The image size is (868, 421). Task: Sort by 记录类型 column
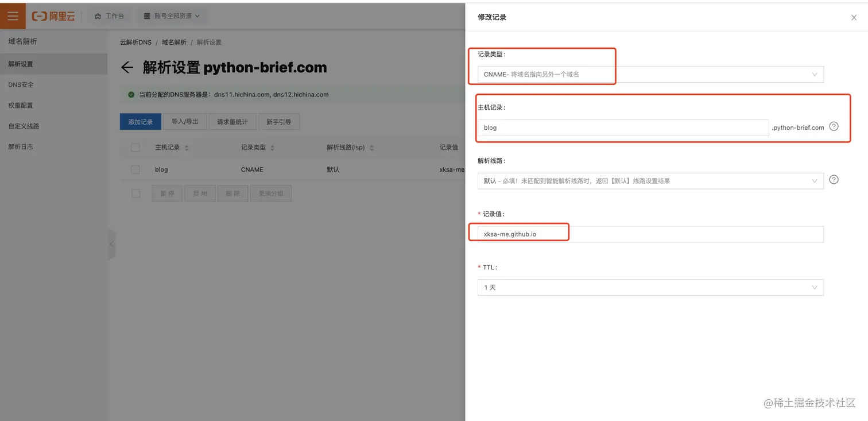(272, 148)
